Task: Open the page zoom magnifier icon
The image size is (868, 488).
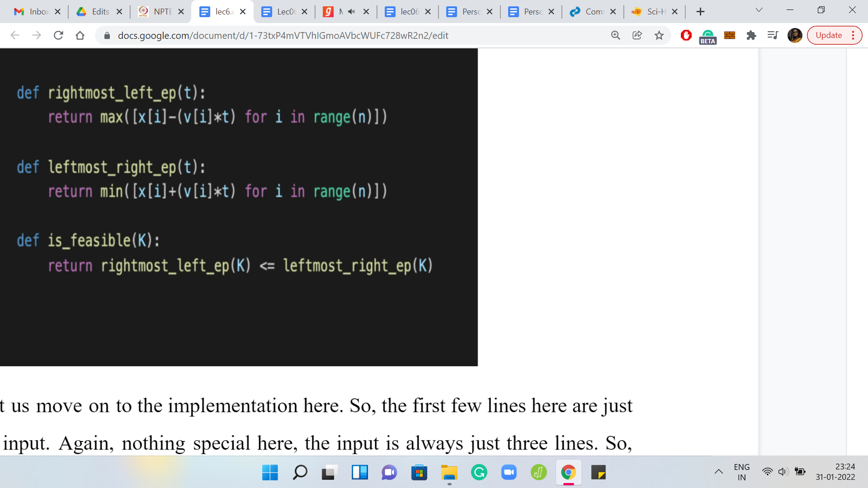Action: (615, 35)
